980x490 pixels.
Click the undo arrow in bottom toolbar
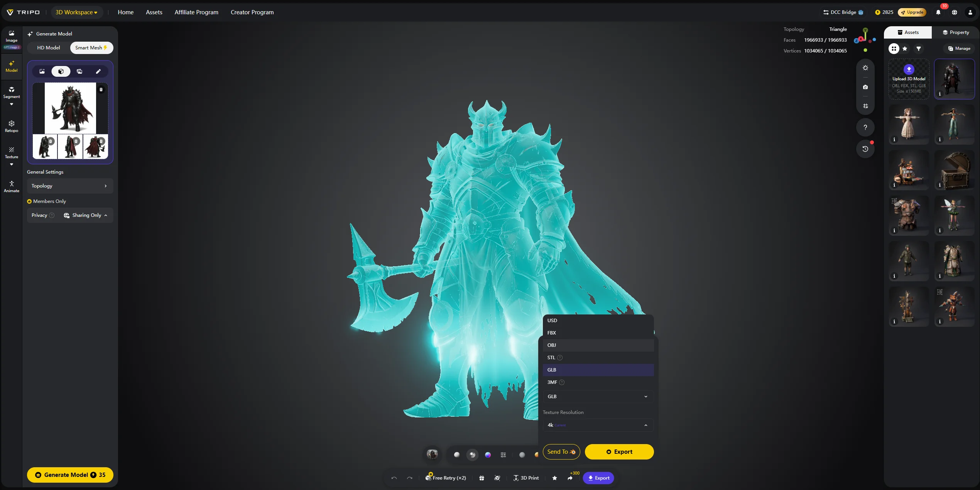pyautogui.click(x=394, y=478)
